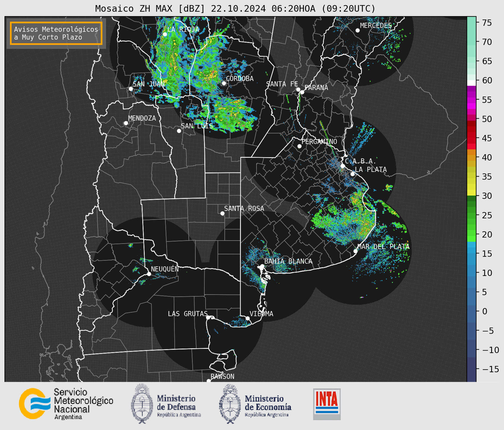Select the MENDOZA city marker dot
Screen dimensions: 504x430
point(126,123)
